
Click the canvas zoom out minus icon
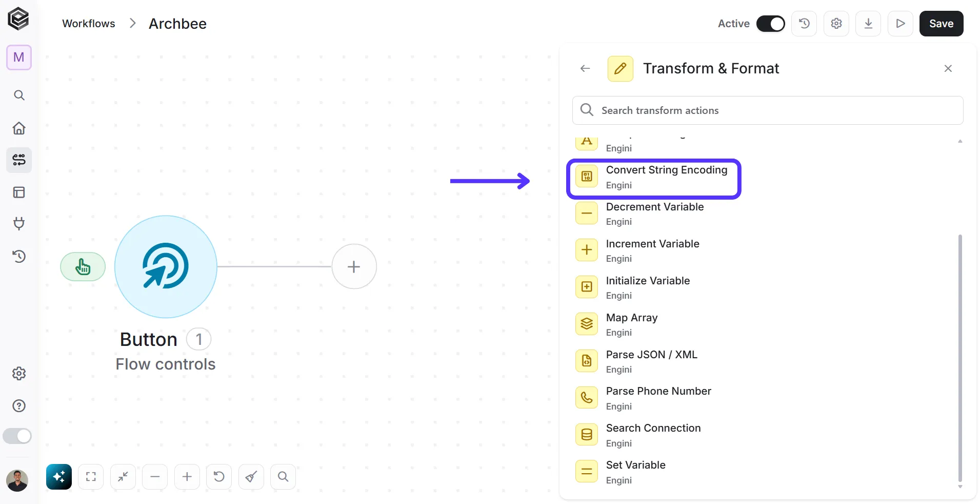[x=155, y=477]
